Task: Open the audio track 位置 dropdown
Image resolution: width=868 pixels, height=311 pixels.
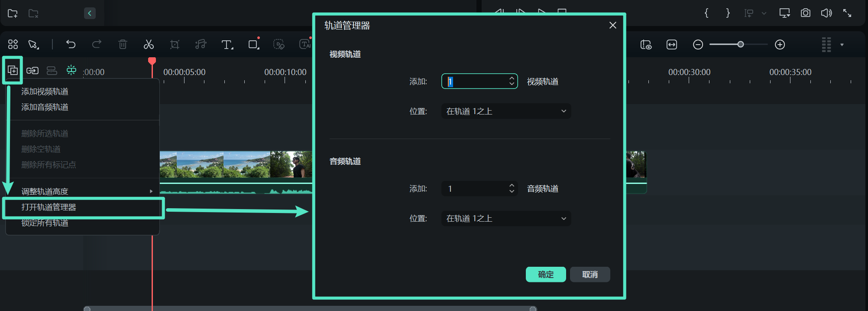Action: (x=506, y=218)
